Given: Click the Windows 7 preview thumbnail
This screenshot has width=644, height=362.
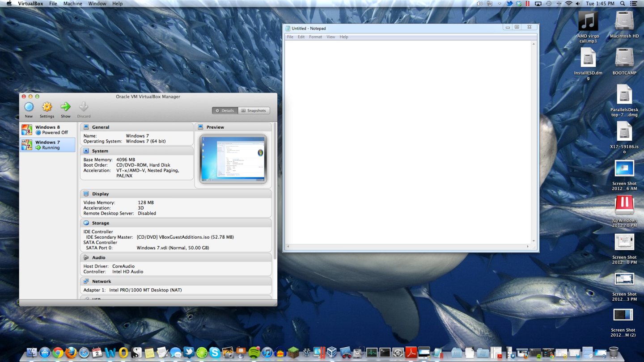Looking at the screenshot, I should [233, 159].
